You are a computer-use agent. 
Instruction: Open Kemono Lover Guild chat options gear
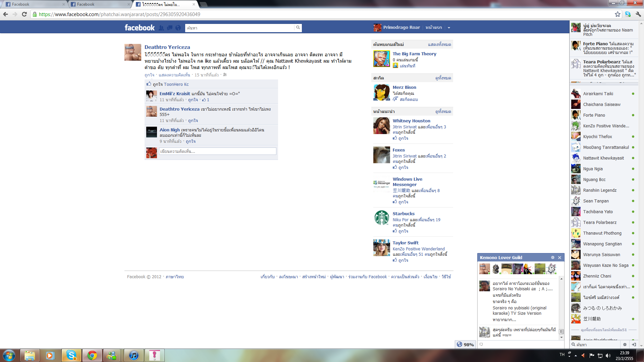[x=553, y=257]
